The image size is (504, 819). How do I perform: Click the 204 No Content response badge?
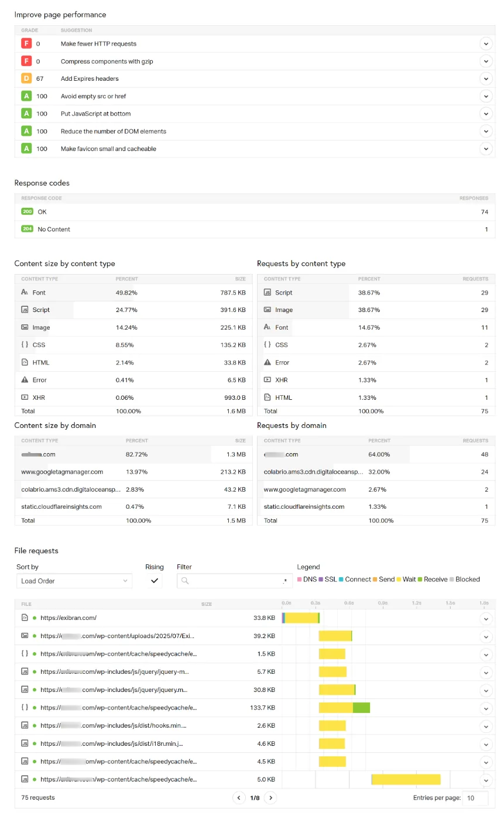[27, 229]
